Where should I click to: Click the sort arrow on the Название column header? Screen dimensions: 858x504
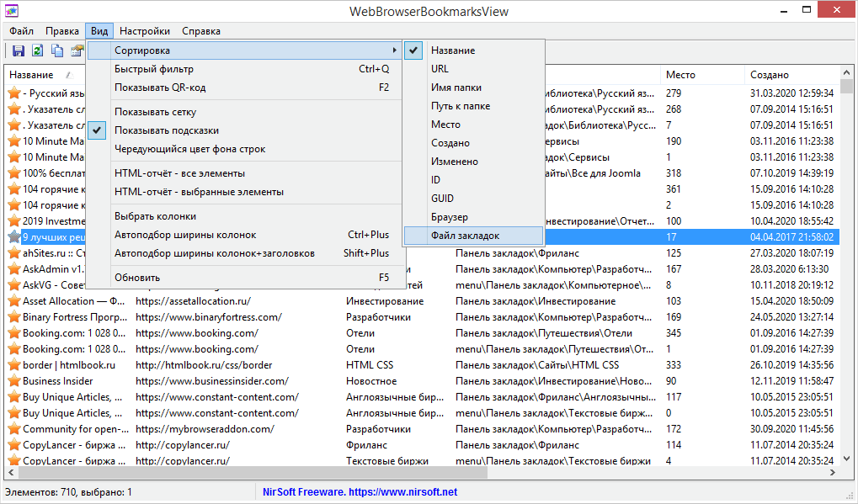click(69, 75)
